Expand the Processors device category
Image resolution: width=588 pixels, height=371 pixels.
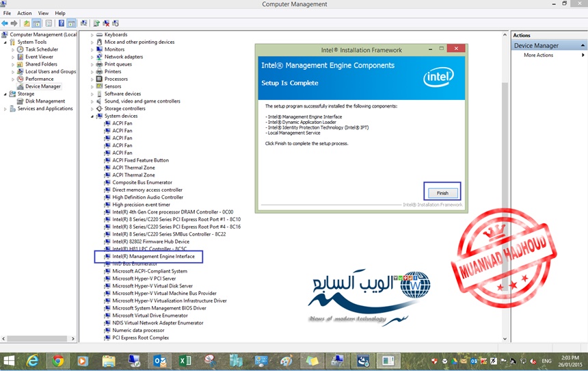92,79
